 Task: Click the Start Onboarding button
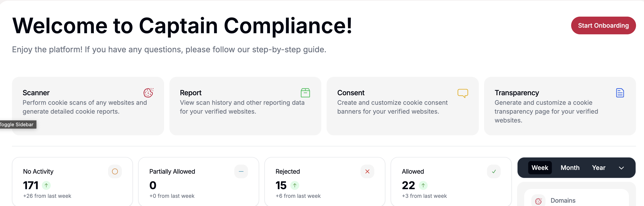603,25
